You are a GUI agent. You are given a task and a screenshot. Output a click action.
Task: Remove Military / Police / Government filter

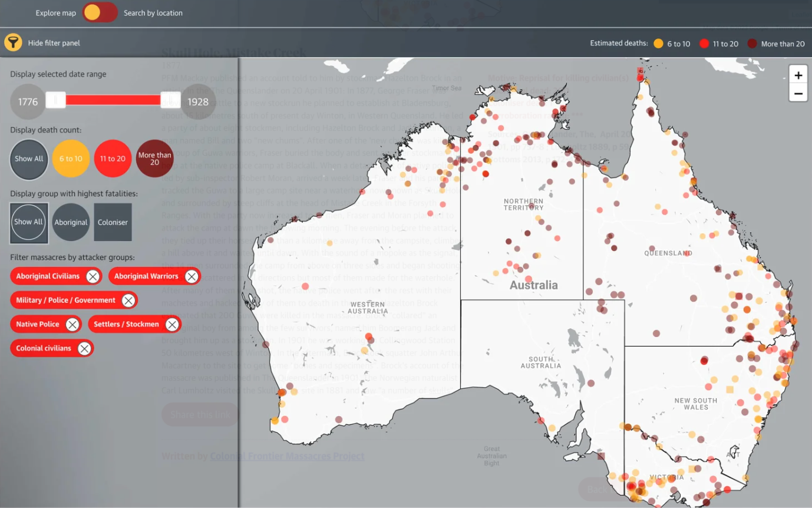[x=128, y=301]
